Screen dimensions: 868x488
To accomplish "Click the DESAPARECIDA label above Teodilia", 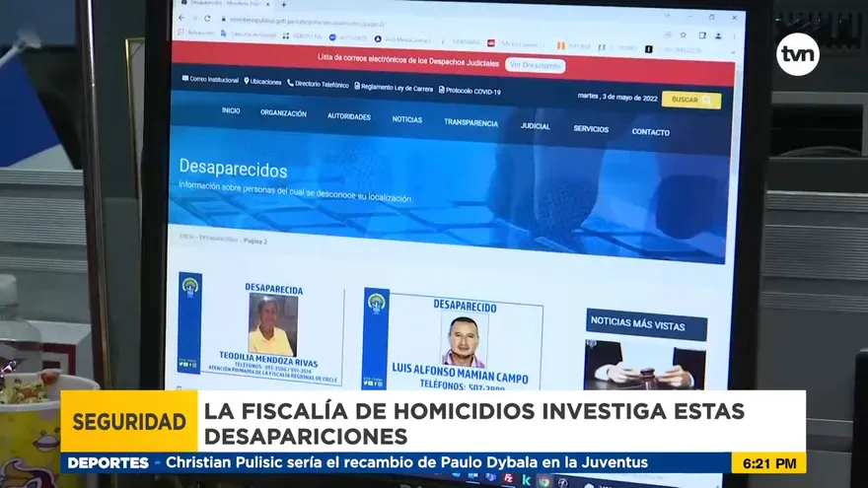I will (274, 288).
